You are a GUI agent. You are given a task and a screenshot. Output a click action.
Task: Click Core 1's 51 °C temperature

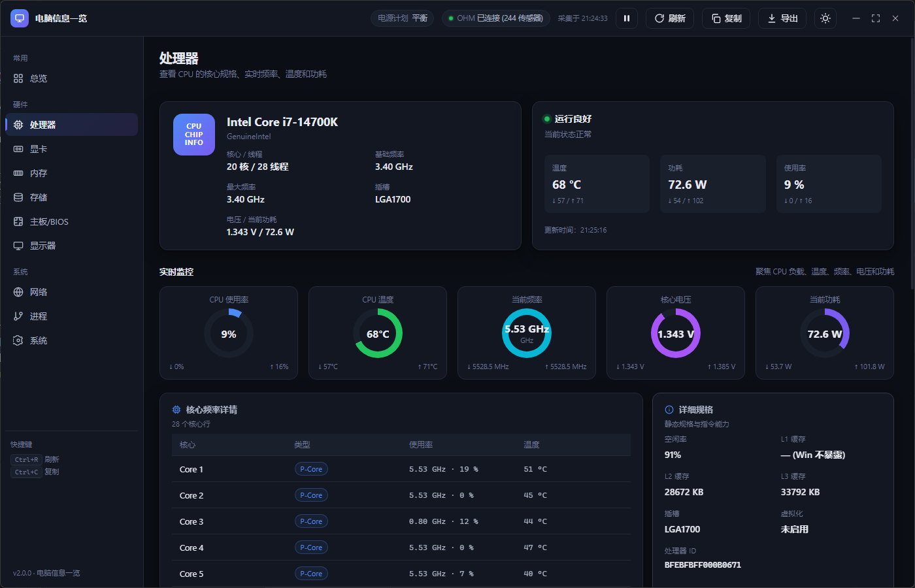coord(535,469)
